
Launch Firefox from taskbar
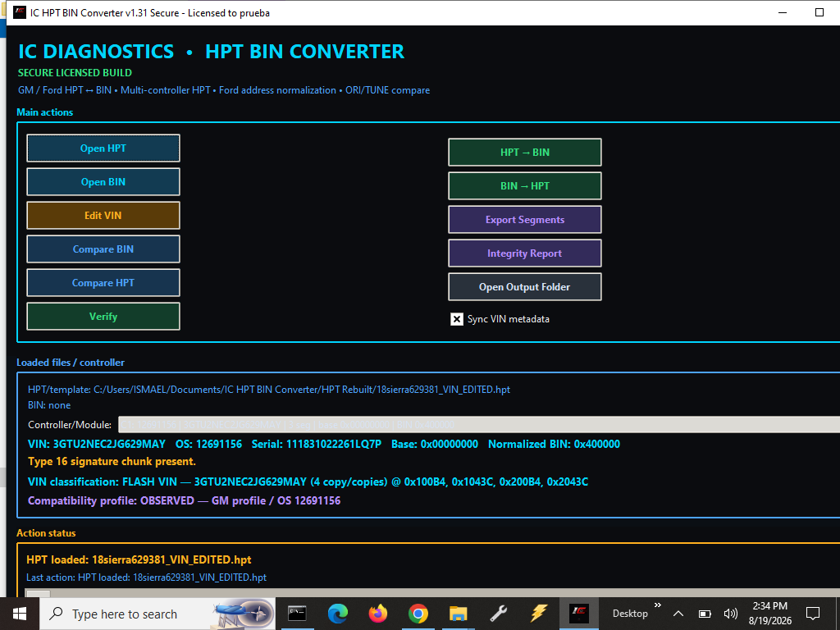(377, 614)
